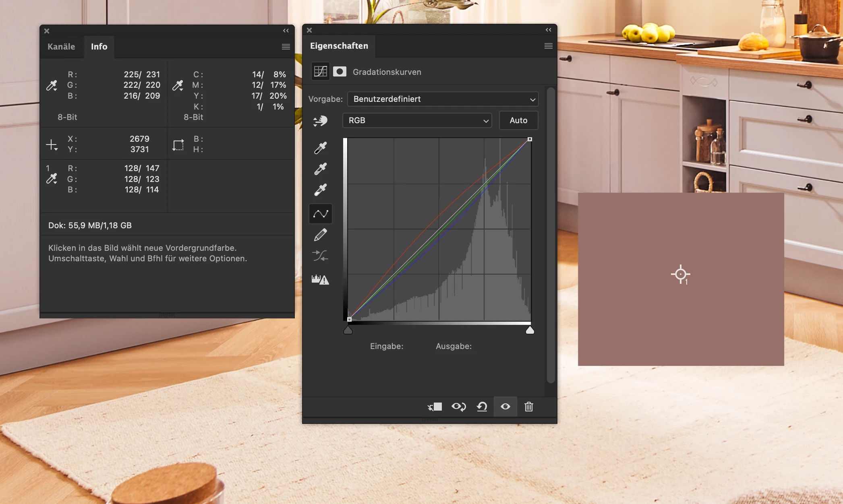Open the Info panel flyout menu
Image resolution: width=843 pixels, height=504 pixels.
tap(286, 47)
